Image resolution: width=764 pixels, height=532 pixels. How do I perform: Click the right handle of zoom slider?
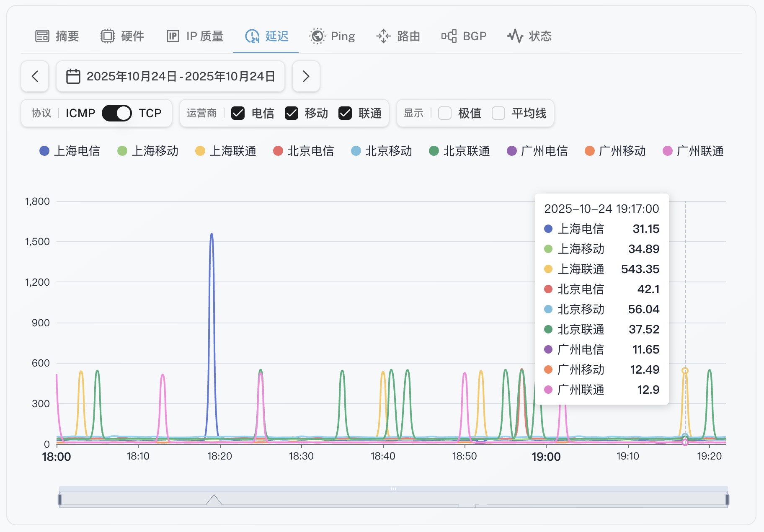pos(727,499)
